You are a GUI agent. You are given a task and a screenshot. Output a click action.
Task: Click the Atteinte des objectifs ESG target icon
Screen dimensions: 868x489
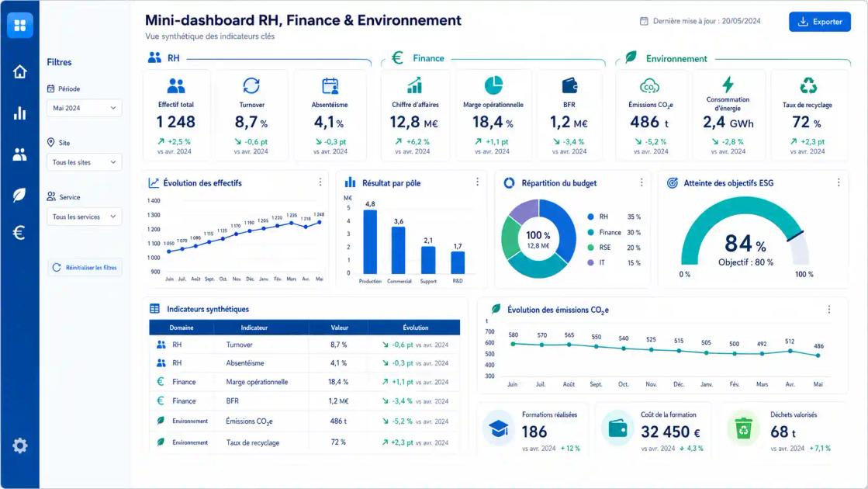coord(672,182)
